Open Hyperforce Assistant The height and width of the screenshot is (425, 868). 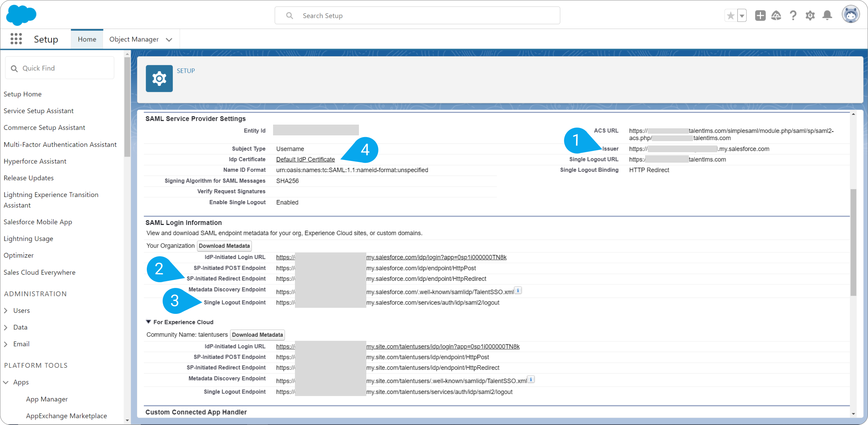coord(35,161)
